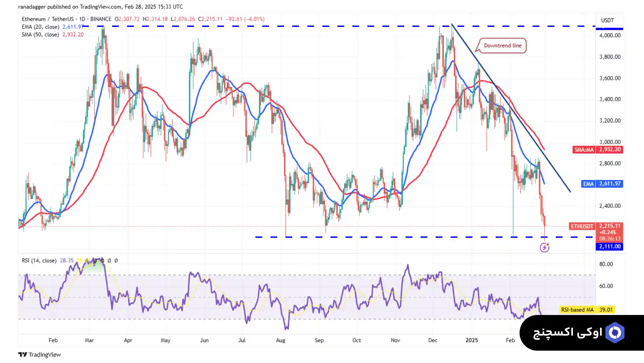644x363 pixels.
Task: Click the 3,000.00 price axis label
Action: point(610,142)
